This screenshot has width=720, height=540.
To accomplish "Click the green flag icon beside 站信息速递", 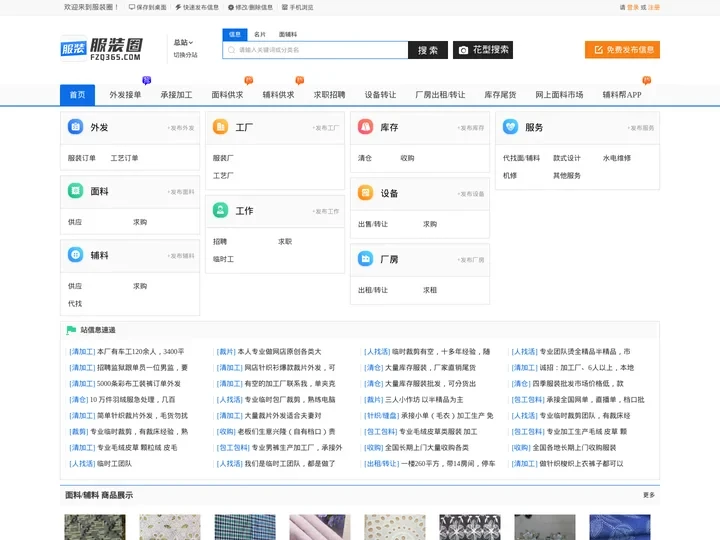I will [71, 330].
